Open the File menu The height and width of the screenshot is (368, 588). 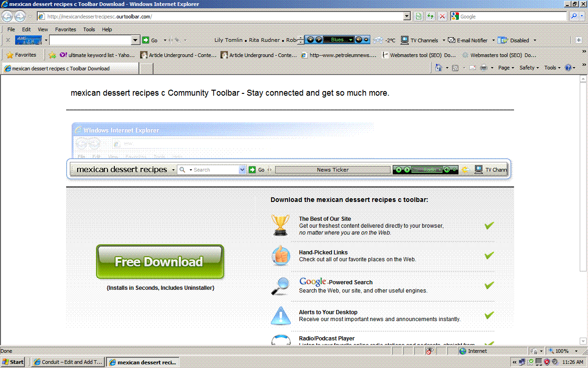pos(11,29)
